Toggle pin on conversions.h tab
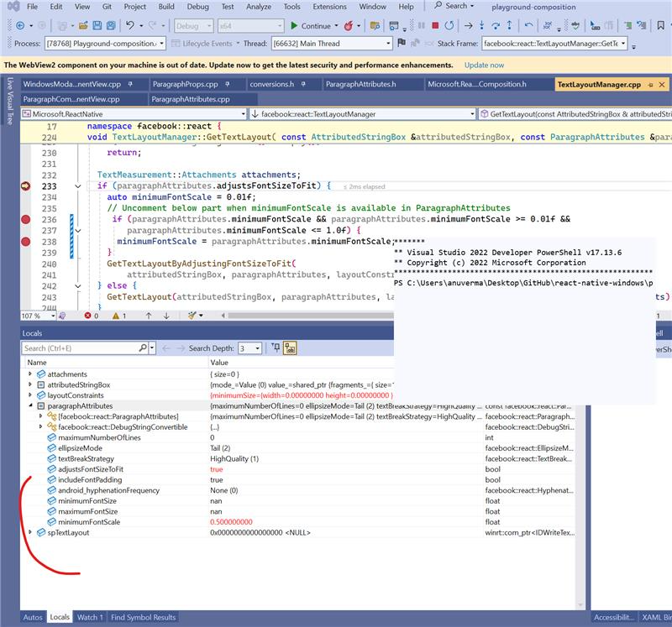The width and height of the screenshot is (672, 627). pyautogui.click(x=303, y=84)
